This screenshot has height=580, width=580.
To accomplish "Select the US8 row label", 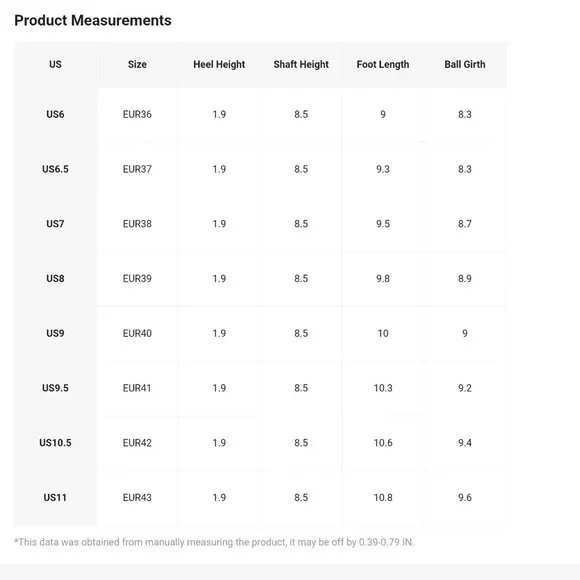I will pyautogui.click(x=55, y=279).
